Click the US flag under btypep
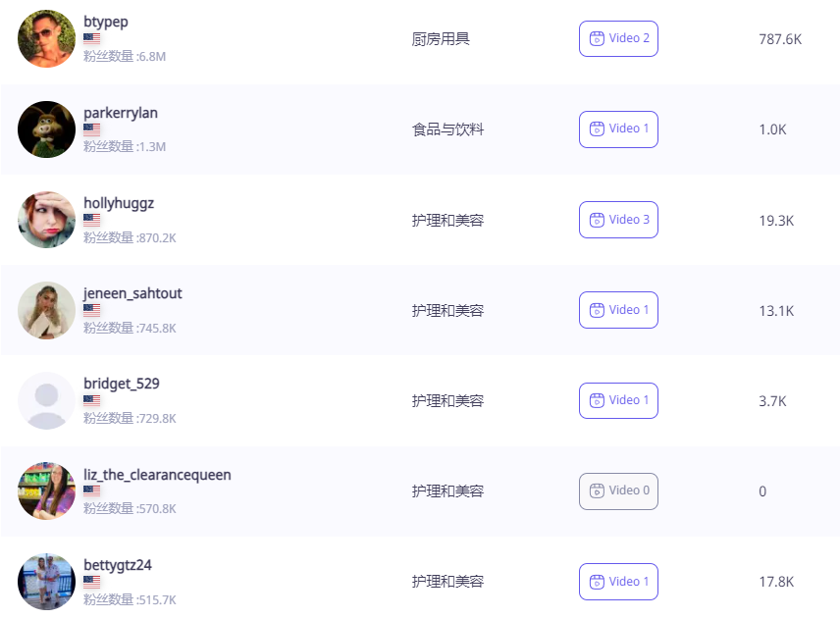The height and width of the screenshot is (619, 840). (91, 39)
